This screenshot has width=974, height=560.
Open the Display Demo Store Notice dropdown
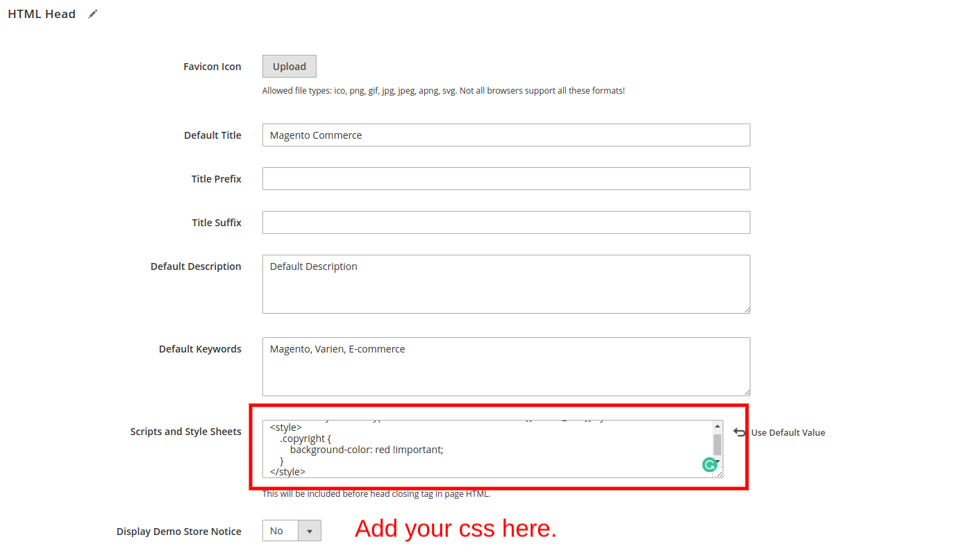pyautogui.click(x=292, y=531)
